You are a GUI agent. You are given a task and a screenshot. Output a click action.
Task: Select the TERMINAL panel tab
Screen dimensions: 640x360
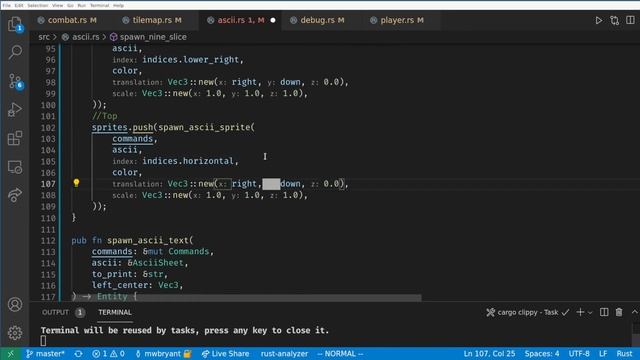click(x=115, y=312)
